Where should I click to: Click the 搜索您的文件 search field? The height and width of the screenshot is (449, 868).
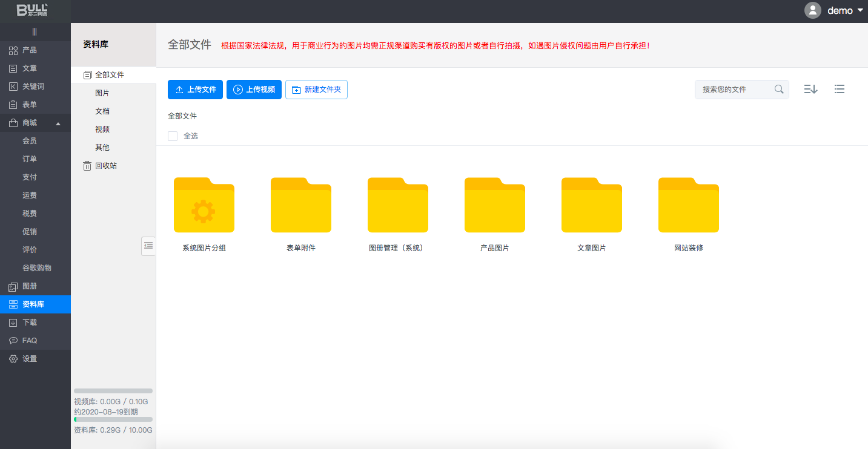(734, 90)
